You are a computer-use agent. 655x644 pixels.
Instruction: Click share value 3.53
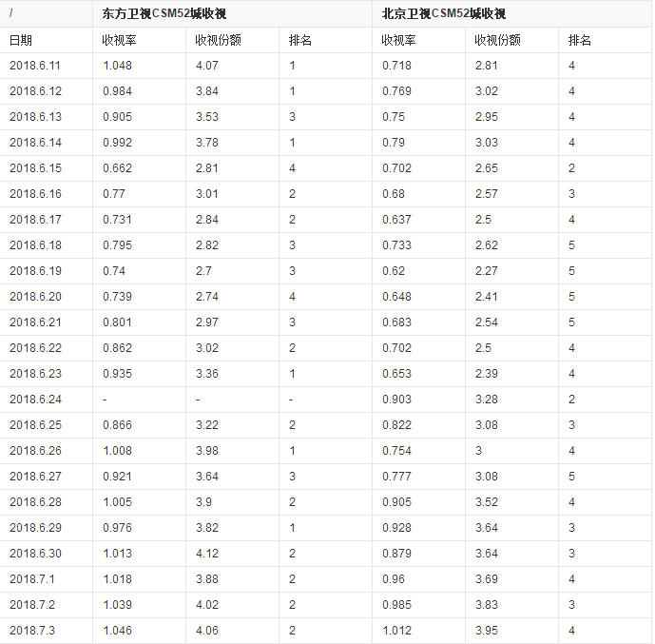[x=207, y=117]
